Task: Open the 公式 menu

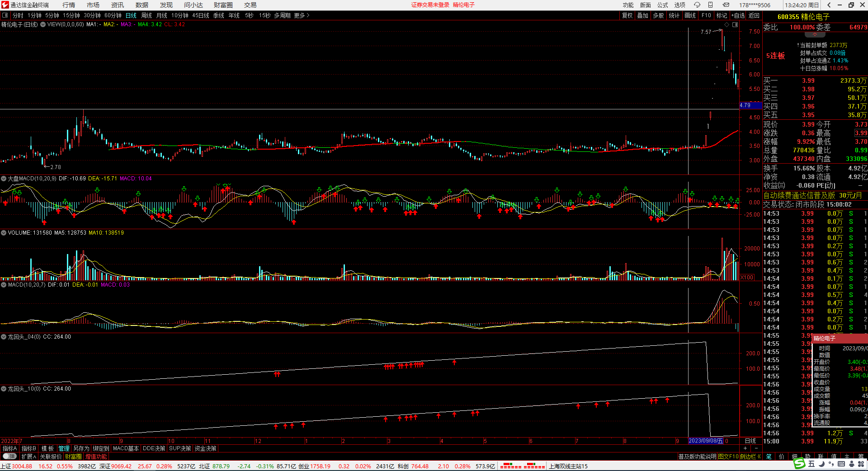Action: tap(663, 5)
